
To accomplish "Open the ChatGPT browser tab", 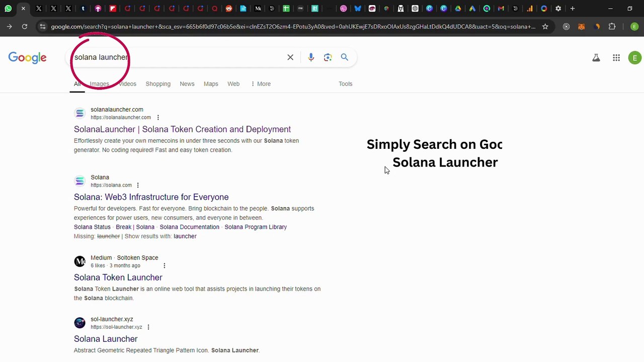I will 415,9.
